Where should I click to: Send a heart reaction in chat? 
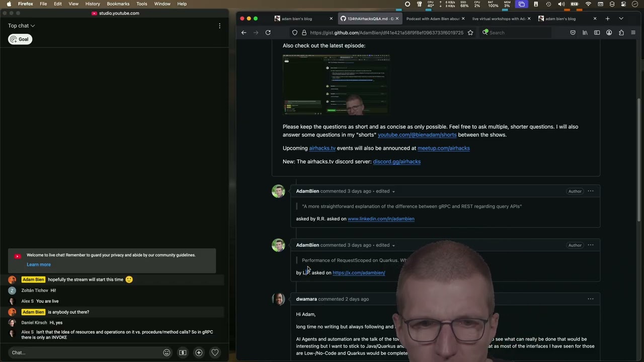click(x=215, y=352)
